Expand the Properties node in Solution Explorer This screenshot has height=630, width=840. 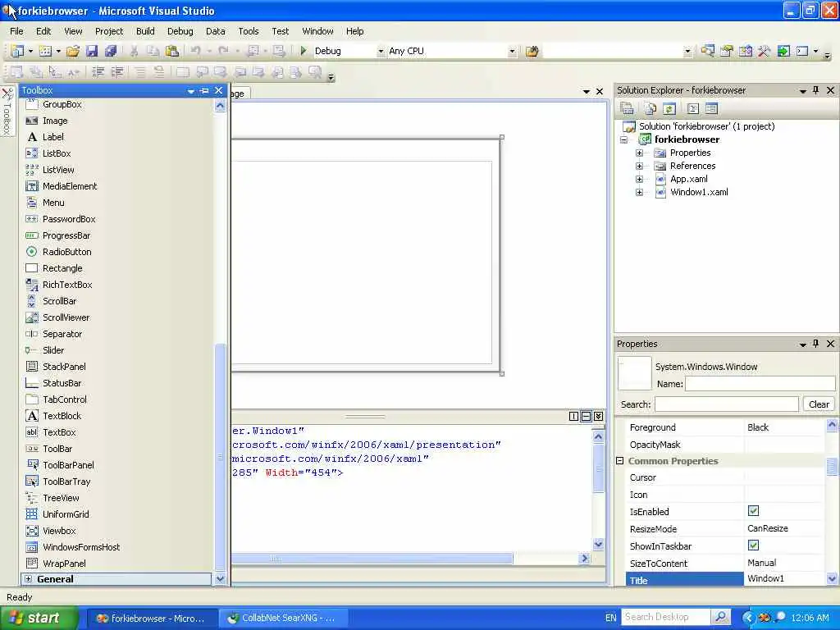pos(639,153)
